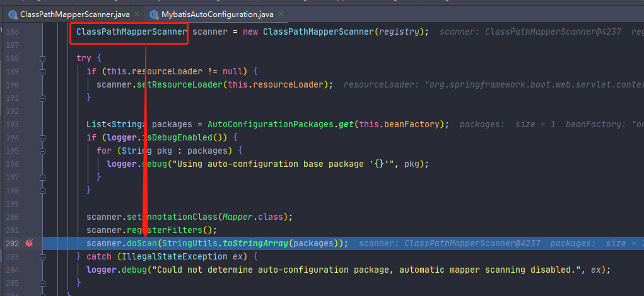644x296 pixels.
Task: Click the 'catch' keyword on line 203
Action: click(99, 257)
